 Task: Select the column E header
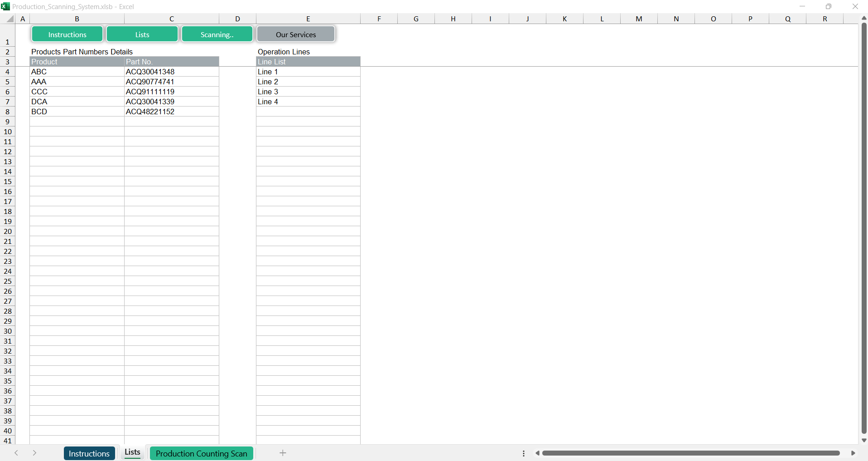click(x=308, y=19)
